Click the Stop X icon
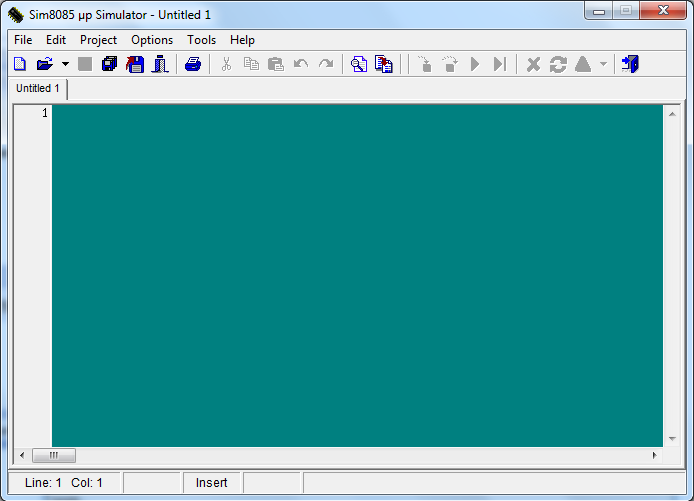The image size is (694, 501). pyautogui.click(x=533, y=64)
